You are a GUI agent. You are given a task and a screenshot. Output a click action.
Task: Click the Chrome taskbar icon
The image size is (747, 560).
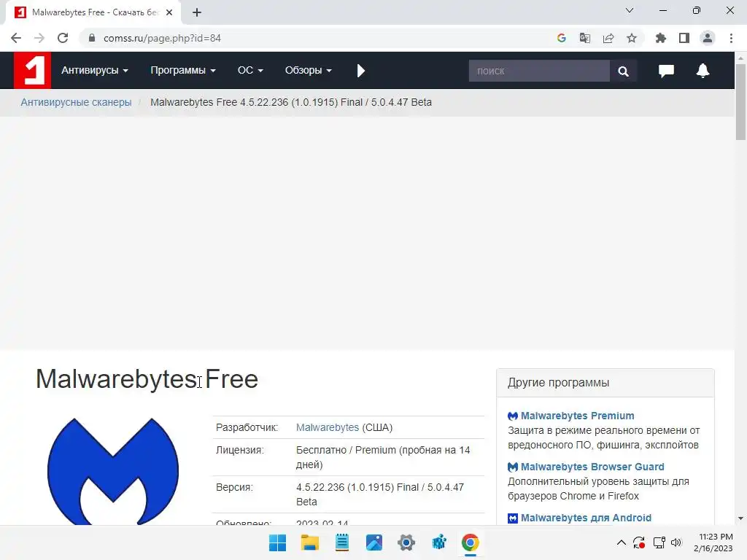(x=471, y=542)
